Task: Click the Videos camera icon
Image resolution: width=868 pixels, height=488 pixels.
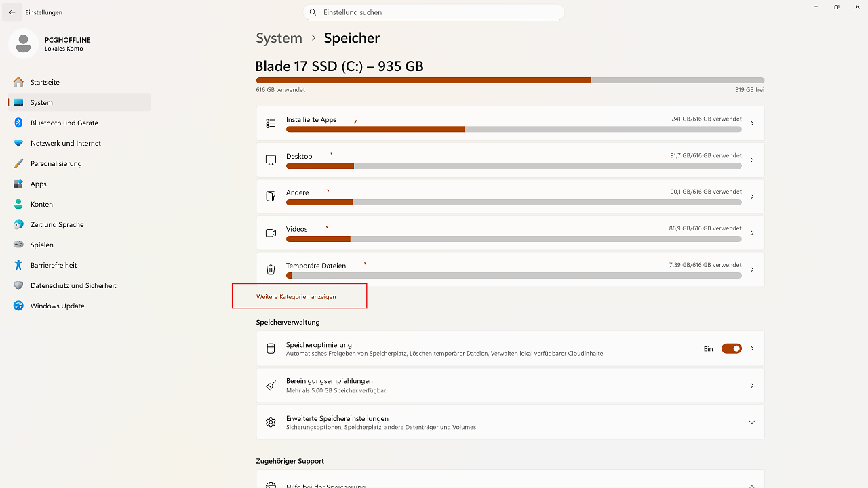Action: click(x=271, y=233)
